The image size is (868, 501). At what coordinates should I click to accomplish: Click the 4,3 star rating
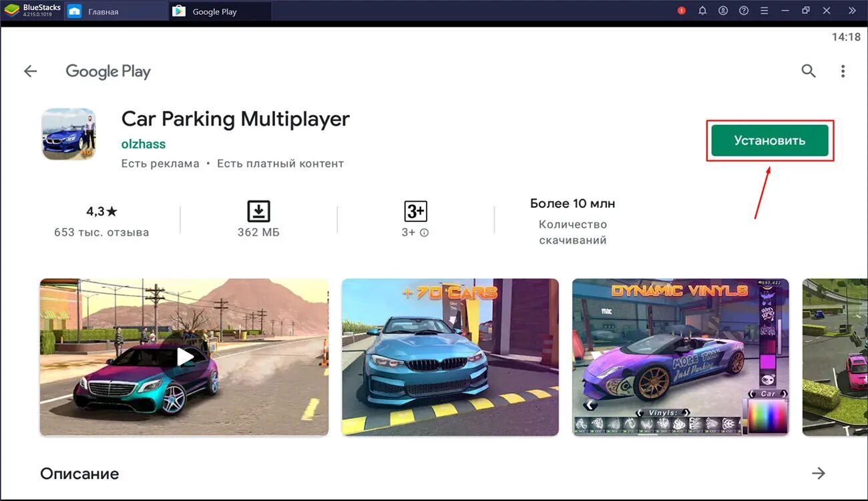[101, 212]
